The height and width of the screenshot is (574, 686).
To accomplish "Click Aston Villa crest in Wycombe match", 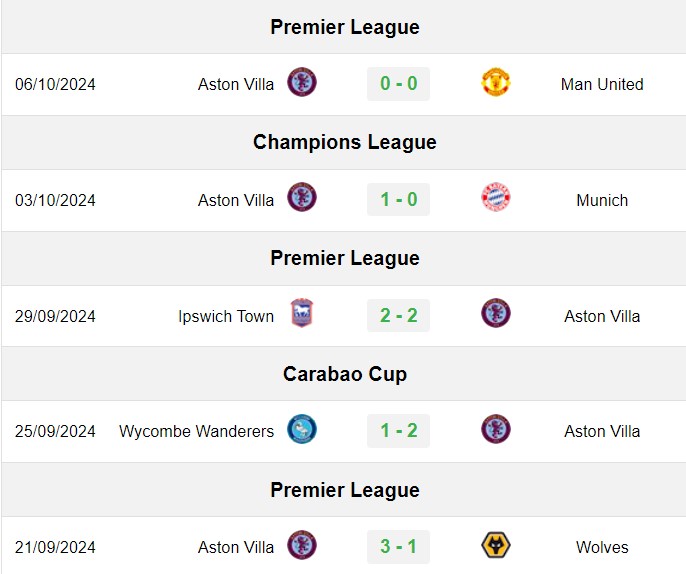I will click(496, 429).
